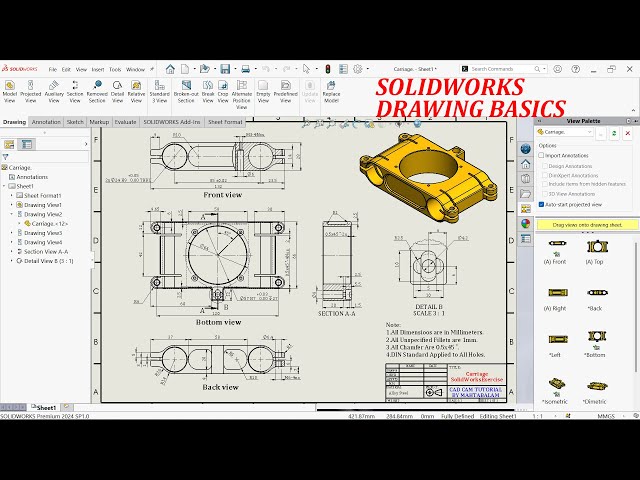Open the Insert menu
Image resolution: width=640 pixels, height=480 pixels.
pyautogui.click(x=98, y=69)
